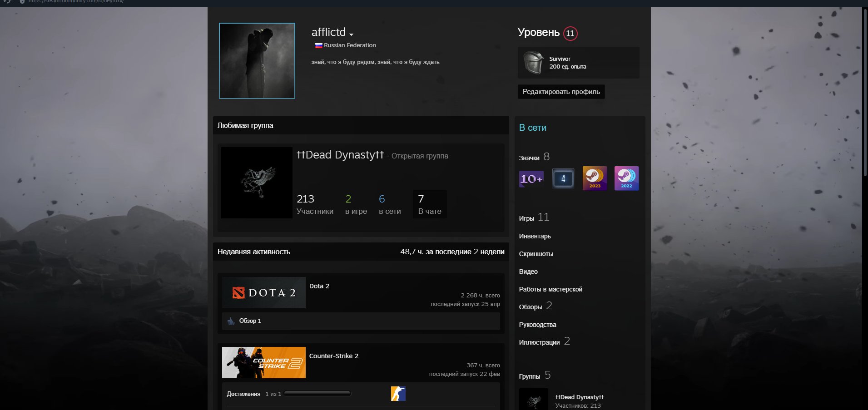
Task: Click the Dead Dynasty group icon in sidebar
Action: click(x=534, y=400)
